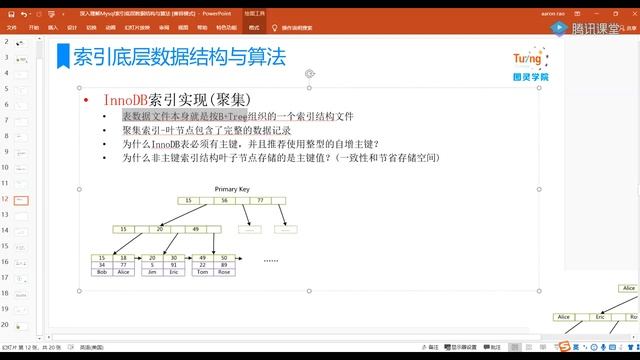This screenshot has height=360, width=640.
Task: Switch to the 视图 (View) ribbon tab
Action: tap(183, 28)
